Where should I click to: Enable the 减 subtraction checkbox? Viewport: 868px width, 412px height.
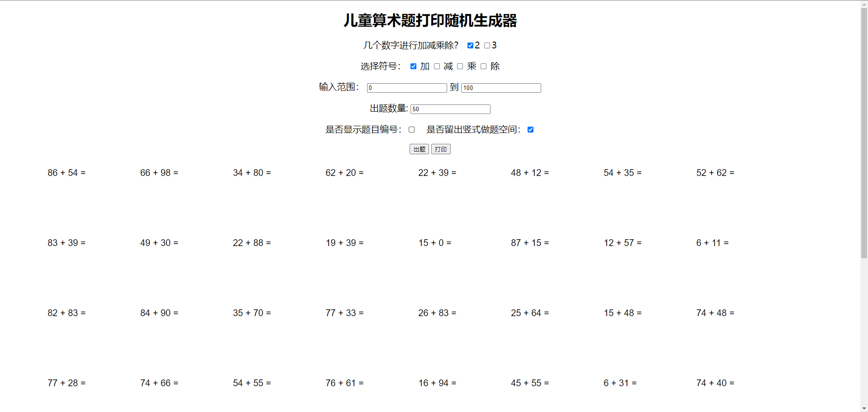(x=437, y=66)
